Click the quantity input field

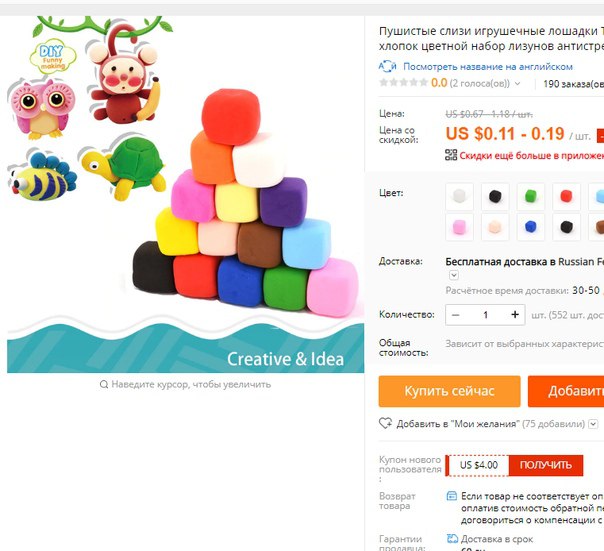tap(485, 315)
